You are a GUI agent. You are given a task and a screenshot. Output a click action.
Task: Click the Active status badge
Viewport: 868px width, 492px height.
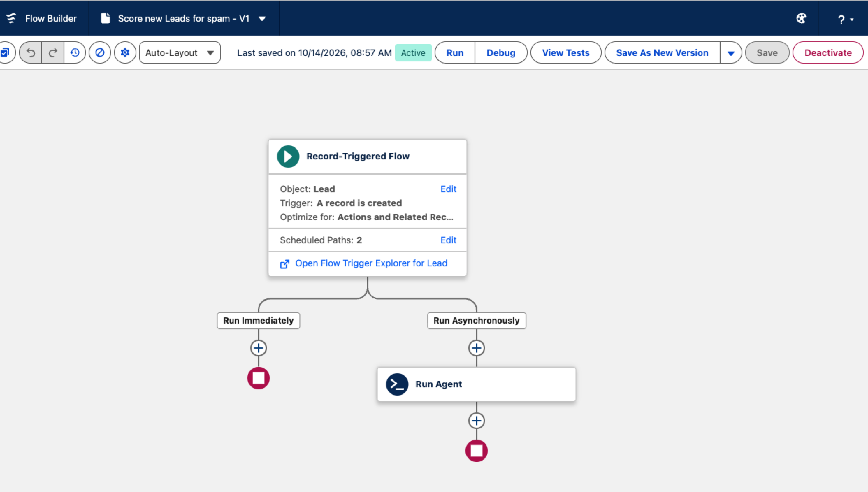point(413,53)
